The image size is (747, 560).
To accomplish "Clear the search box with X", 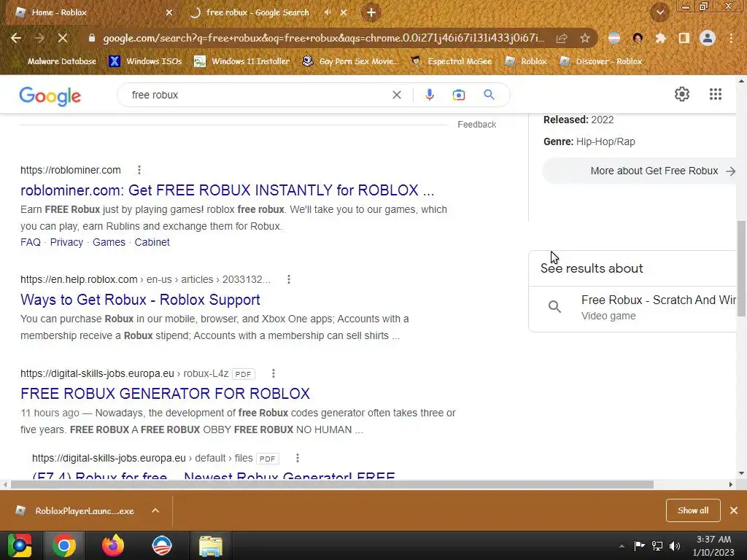I will click(x=396, y=95).
